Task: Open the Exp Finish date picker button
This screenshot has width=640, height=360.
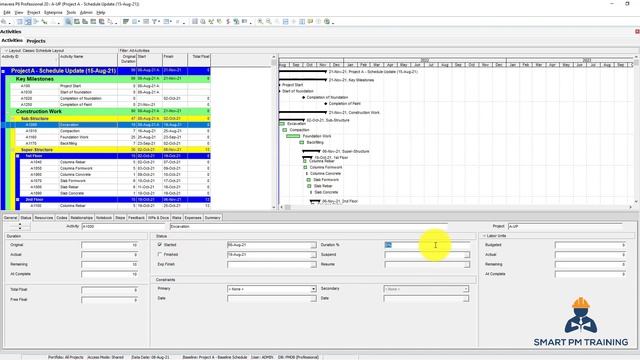Action: click(313, 264)
